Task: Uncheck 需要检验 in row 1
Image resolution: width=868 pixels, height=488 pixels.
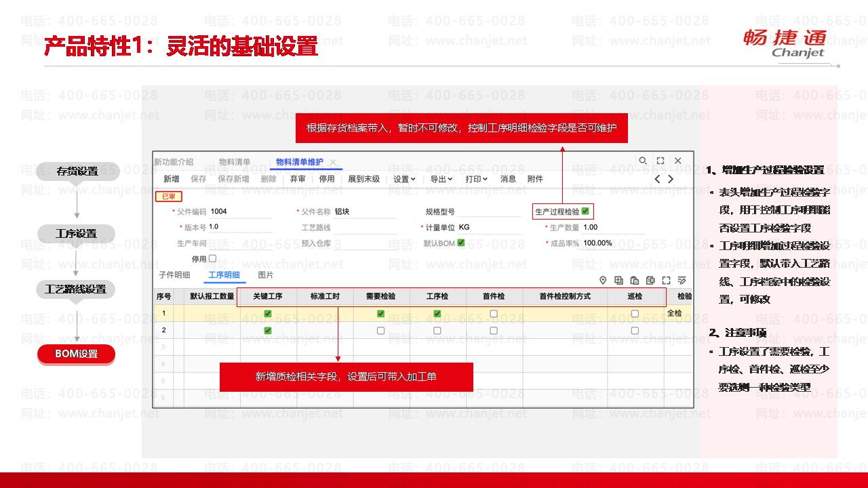Action: click(x=380, y=313)
